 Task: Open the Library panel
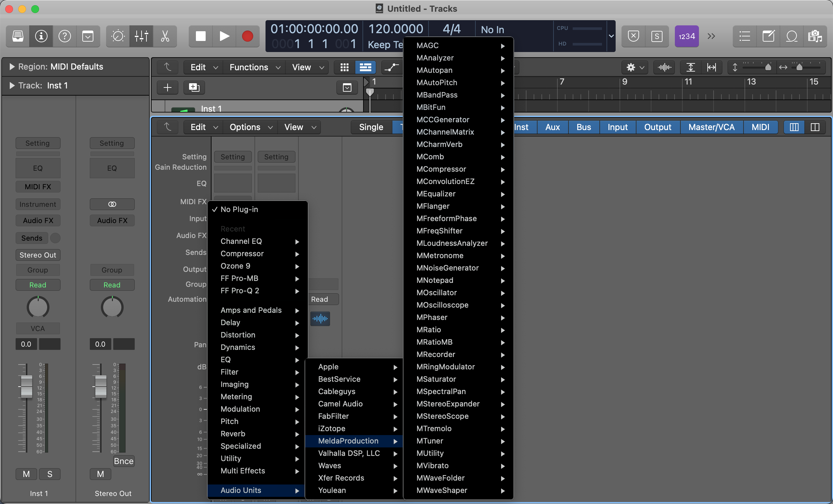click(17, 36)
